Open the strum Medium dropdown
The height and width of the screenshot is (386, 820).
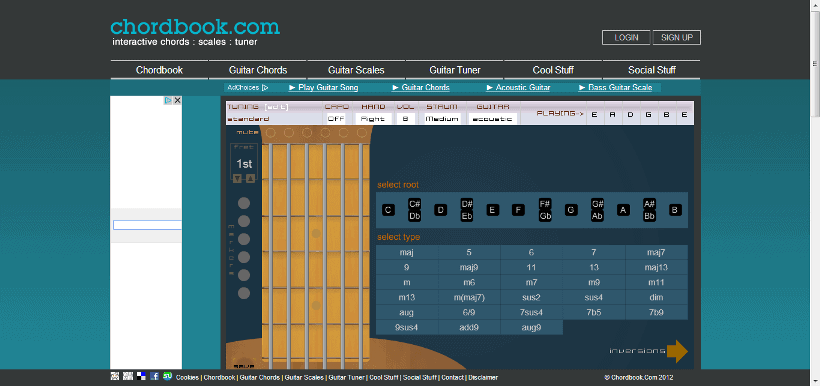tap(442, 119)
